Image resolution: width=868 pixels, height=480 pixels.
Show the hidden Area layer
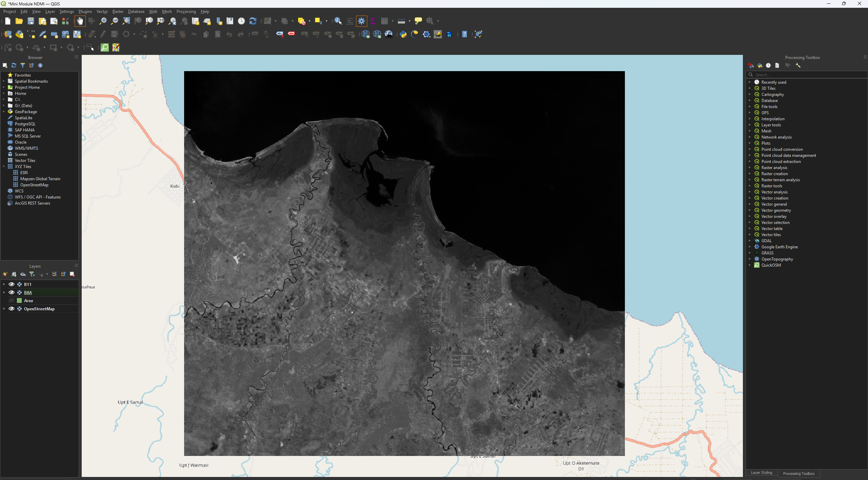12,300
